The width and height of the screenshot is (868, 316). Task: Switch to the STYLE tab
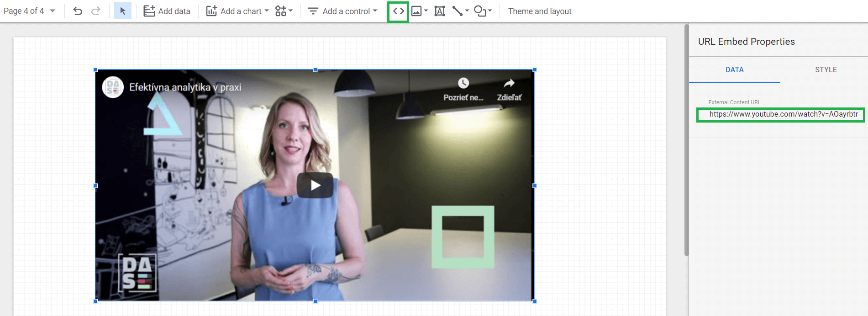point(826,70)
